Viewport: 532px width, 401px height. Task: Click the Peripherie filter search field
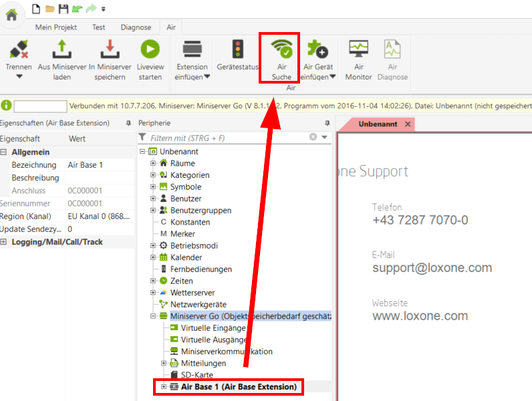[227, 138]
